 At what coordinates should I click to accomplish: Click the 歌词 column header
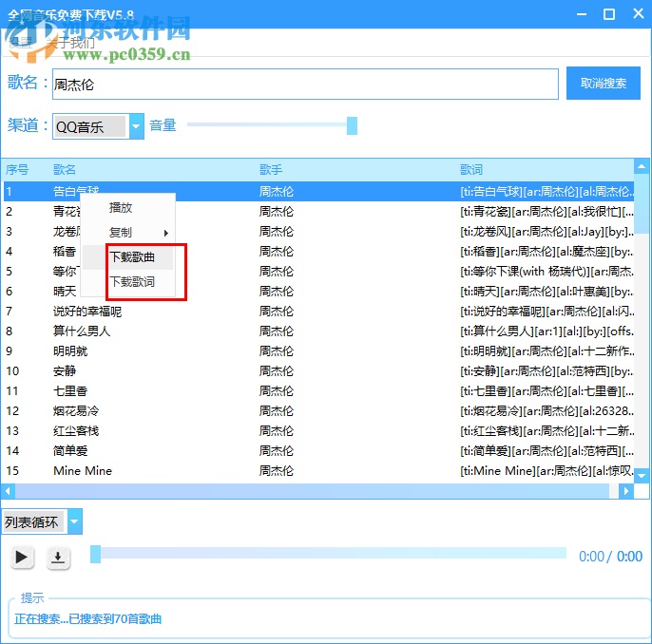(x=471, y=169)
